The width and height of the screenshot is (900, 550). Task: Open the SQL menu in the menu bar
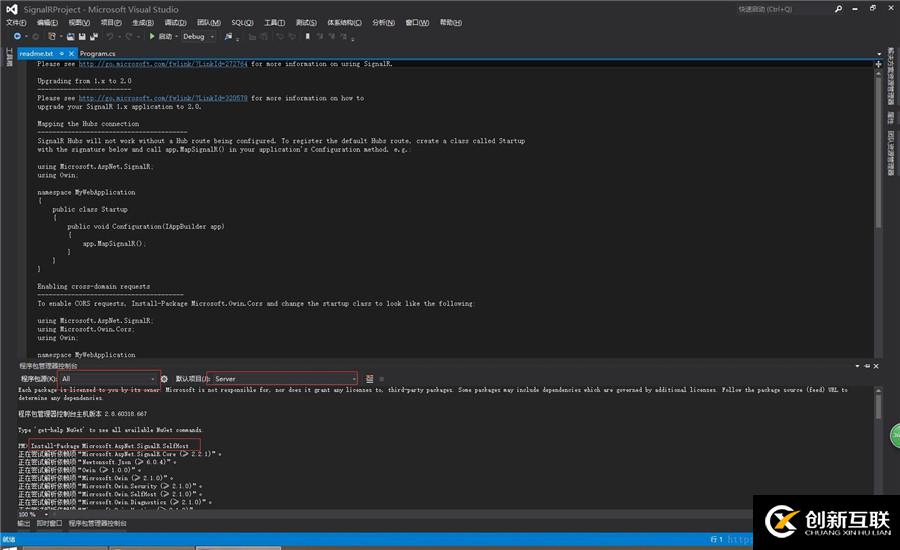coord(242,22)
